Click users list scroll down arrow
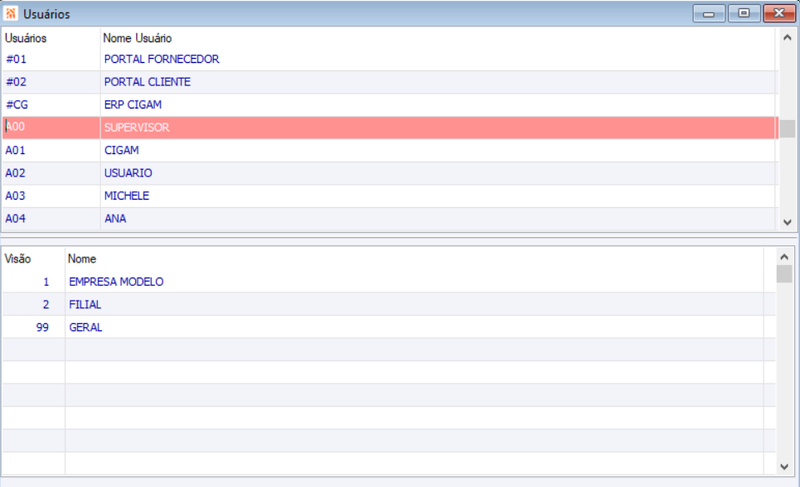800x487 pixels. [x=787, y=222]
